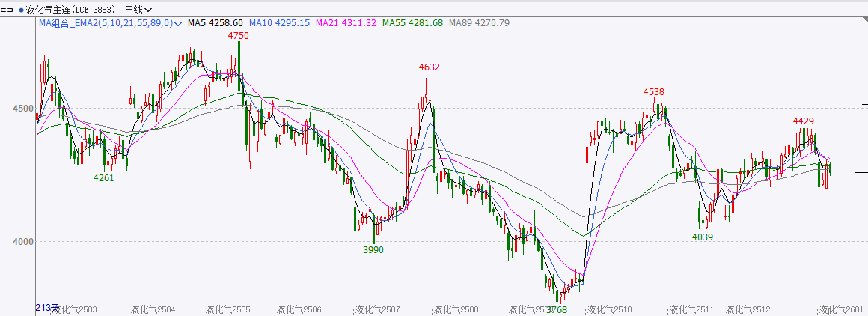
Task: Click the 液化气2601 time axis label
Action: (842, 309)
